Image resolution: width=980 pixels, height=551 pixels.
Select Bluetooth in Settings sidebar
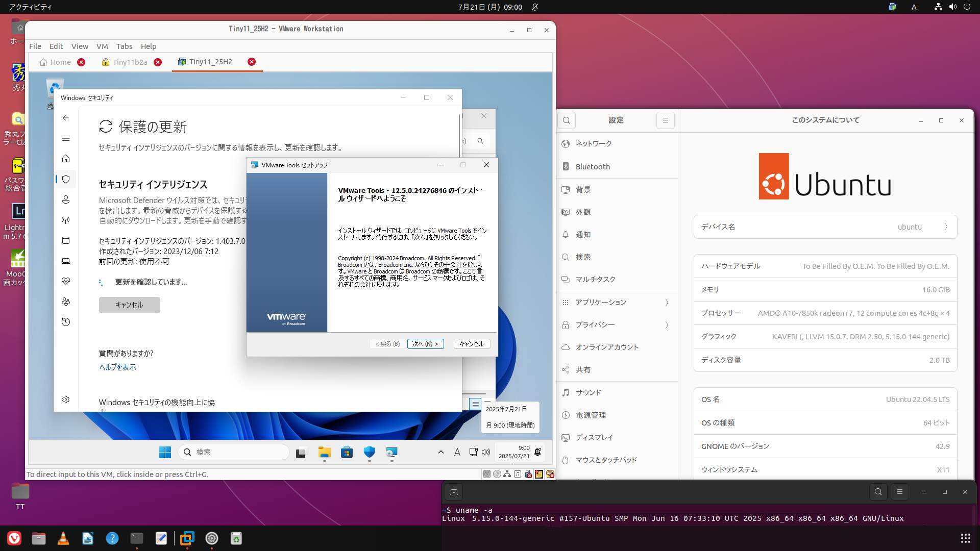pos(617,167)
